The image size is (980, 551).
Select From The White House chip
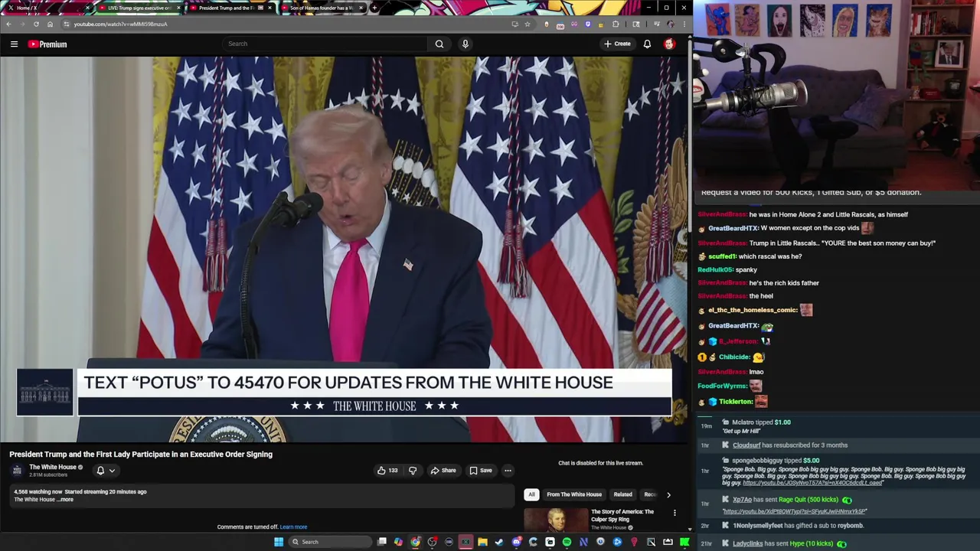pyautogui.click(x=574, y=494)
